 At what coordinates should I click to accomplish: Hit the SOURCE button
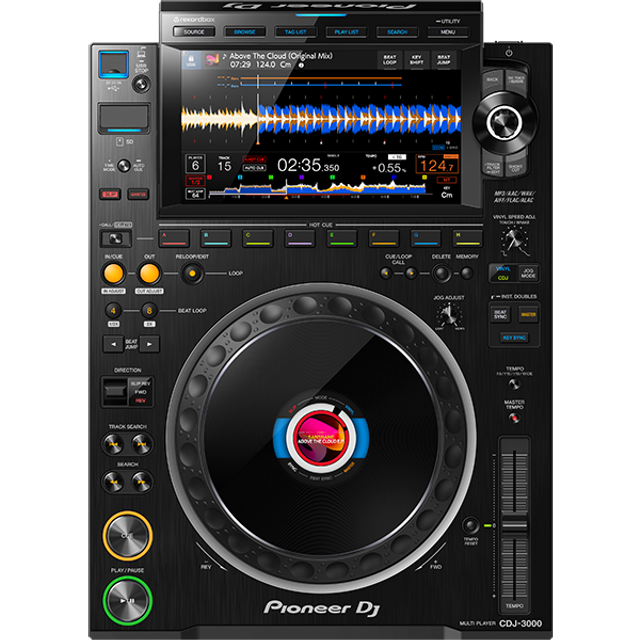click(194, 32)
